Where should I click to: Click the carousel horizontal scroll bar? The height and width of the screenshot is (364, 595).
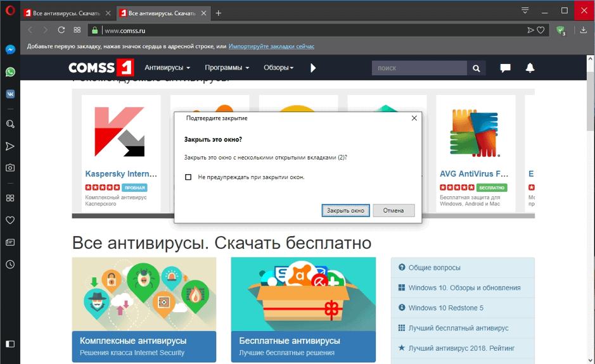[303, 216]
